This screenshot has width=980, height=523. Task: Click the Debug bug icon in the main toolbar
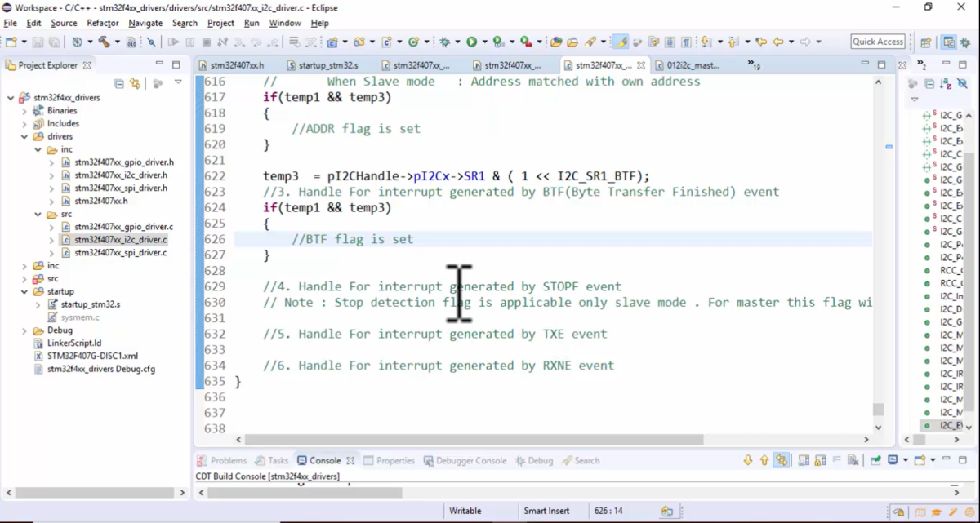(x=446, y=42)
